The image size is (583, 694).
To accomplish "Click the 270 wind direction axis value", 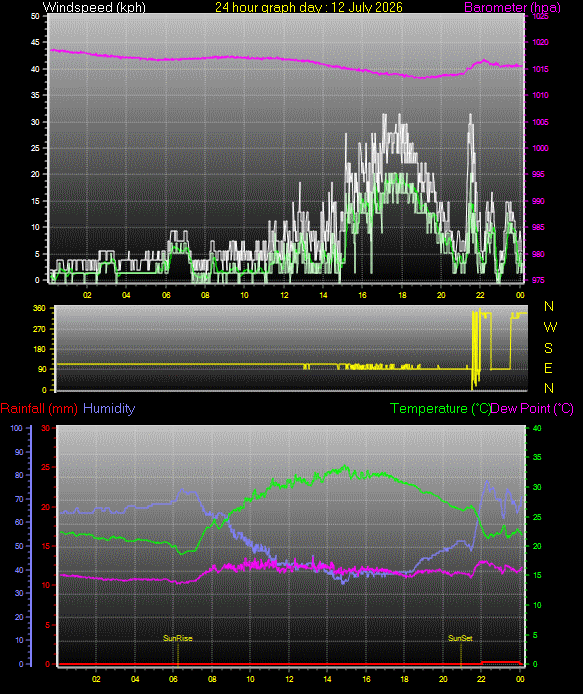I will click(x=39, y=329).
